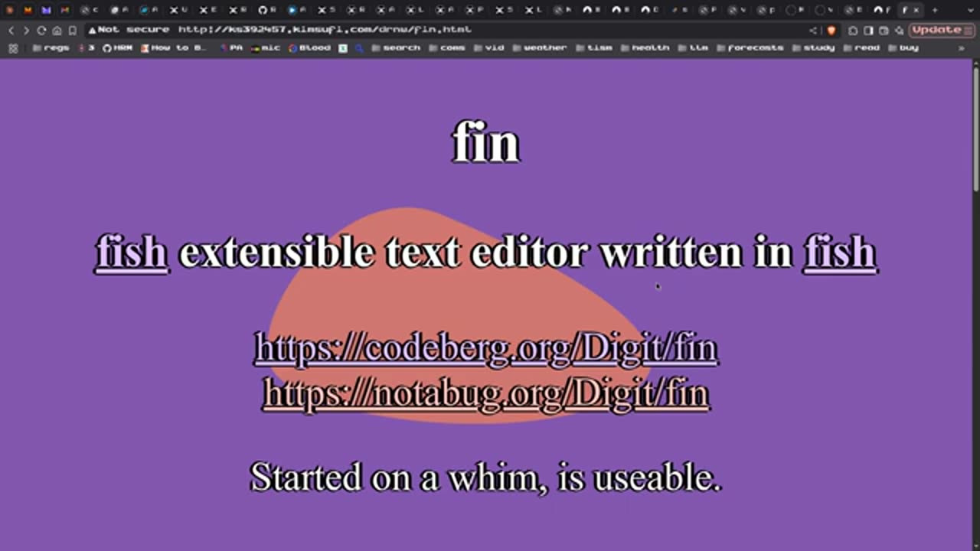The width and height of the screenshot is (980, 551).
Task: Show hidden bookmarks with the overflow chevron
Action: [x=962, y=47]
